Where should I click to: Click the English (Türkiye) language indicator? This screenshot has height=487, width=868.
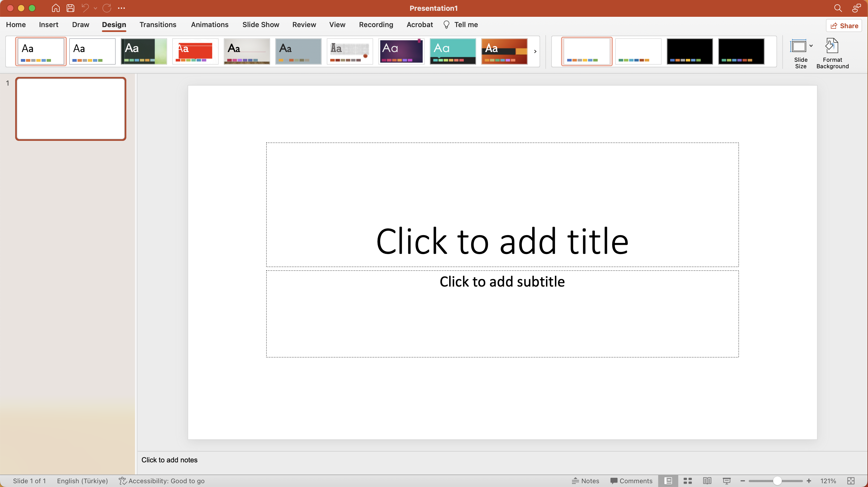pos(82,480)
